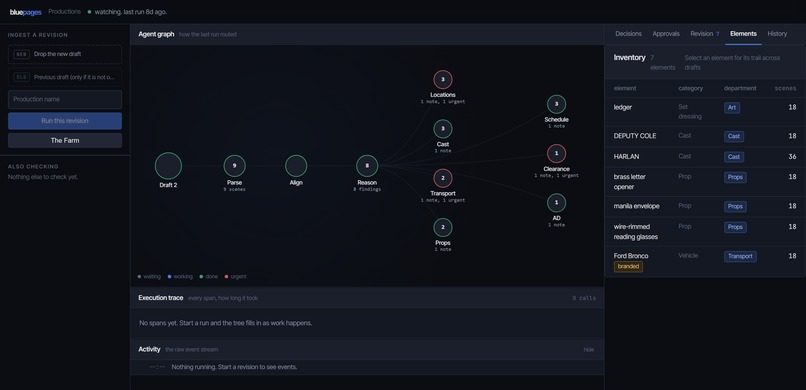Select the AD node circle
Screen dimensions: 806x390
pos(556,203)
